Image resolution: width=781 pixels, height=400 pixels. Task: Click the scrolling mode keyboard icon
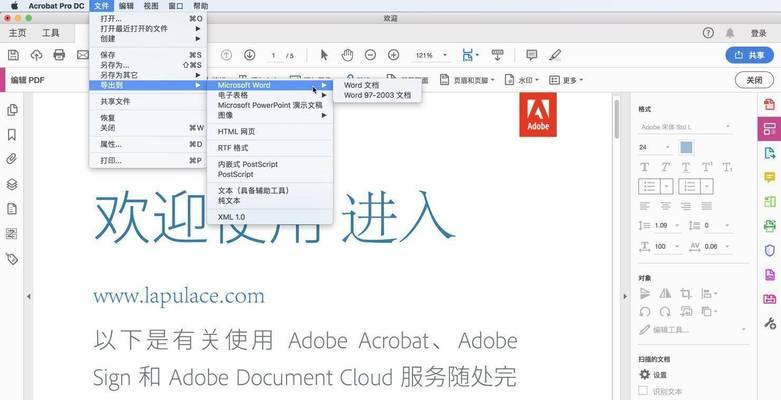tap(497, 55)
